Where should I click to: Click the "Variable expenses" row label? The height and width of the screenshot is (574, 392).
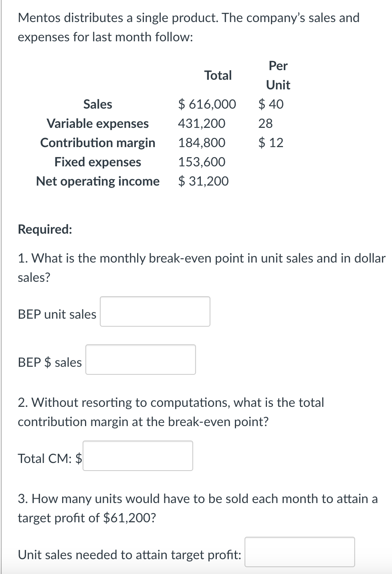point(97,123)
